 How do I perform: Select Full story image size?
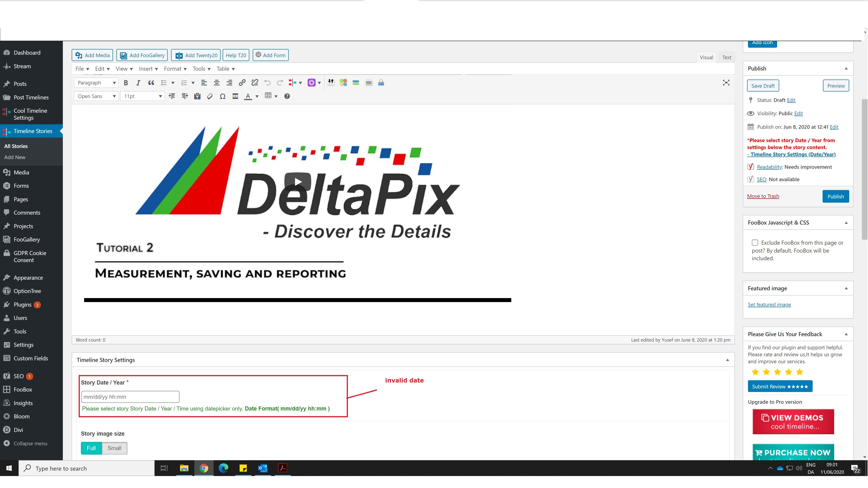(x=91, y=448)
